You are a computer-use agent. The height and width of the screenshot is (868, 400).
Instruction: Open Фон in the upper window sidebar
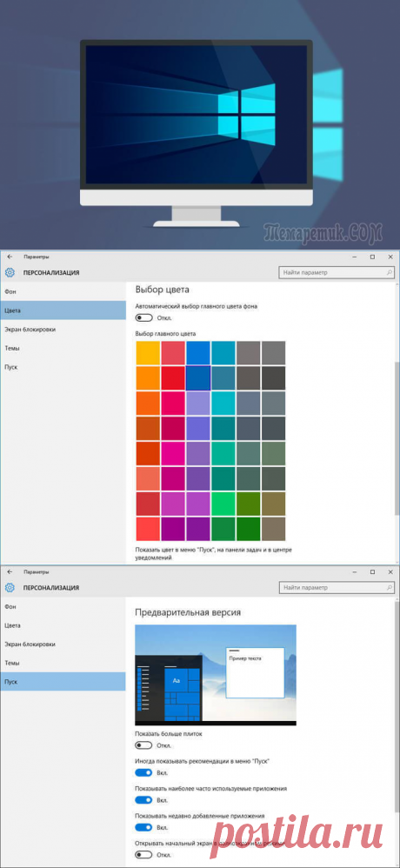pyautogui.click(x=63, y=291)
